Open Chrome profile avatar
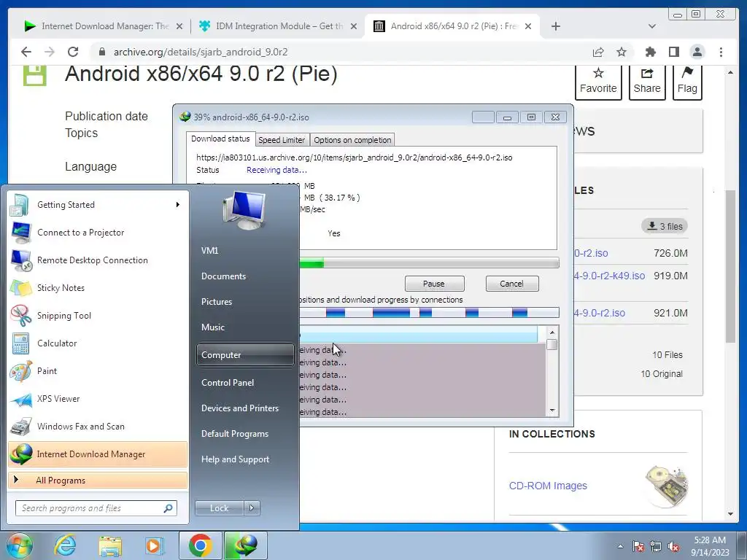 [x=697, y=52]
